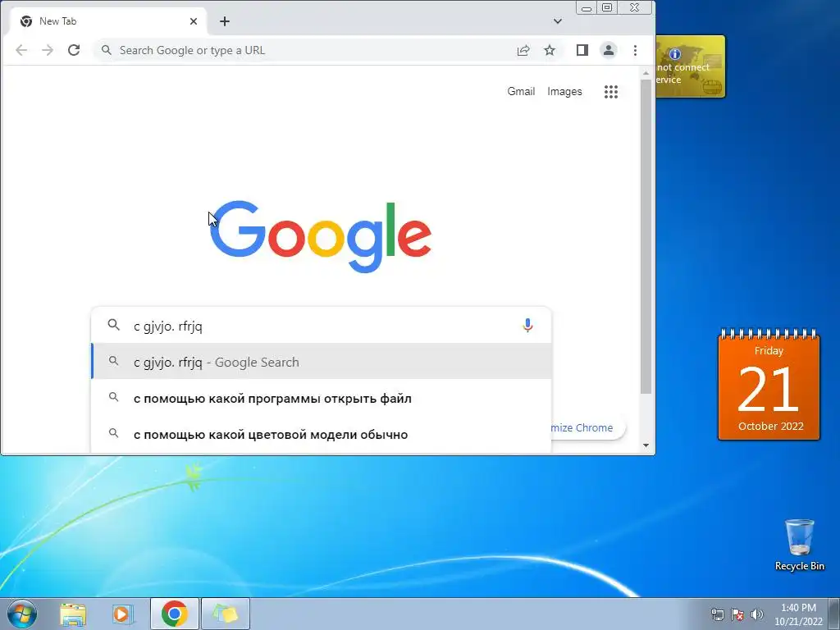Image resolution: width=840 pixels, height=630 pixels.
Task: Choose suggestion 'с помощью какой программы открыть файл'
Action: click(322, 399)
